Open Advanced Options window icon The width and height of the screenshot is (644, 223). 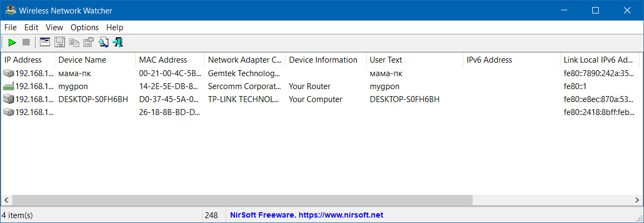pyautogui.click(x=45, y=42)
